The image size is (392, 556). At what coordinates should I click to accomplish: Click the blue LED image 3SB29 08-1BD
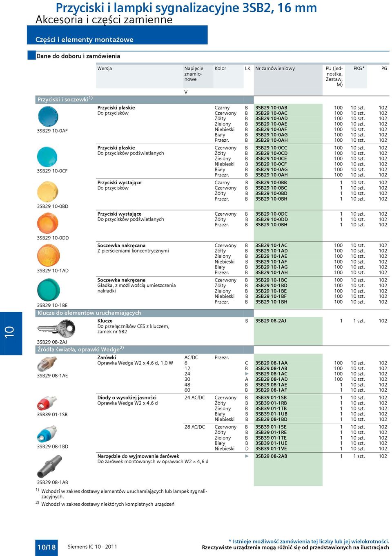click(x=47, y=433)
